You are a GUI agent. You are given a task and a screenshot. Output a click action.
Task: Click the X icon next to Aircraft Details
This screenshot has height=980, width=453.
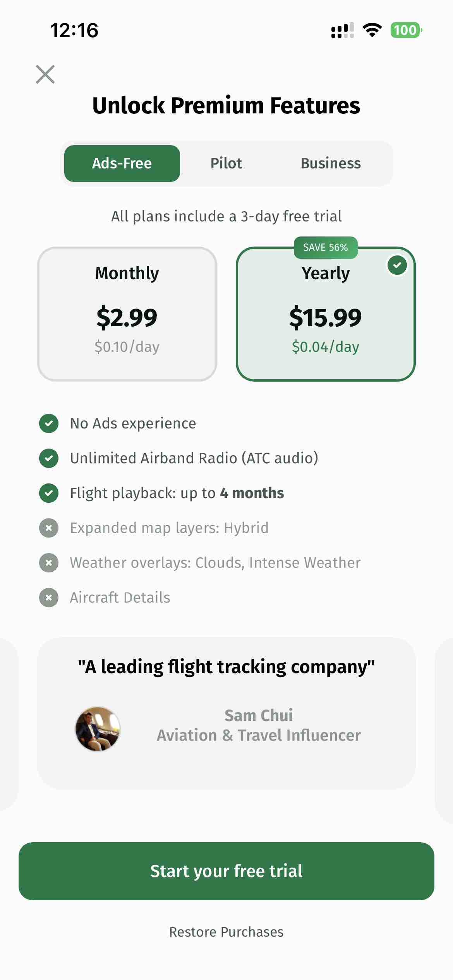click(48, 597)
